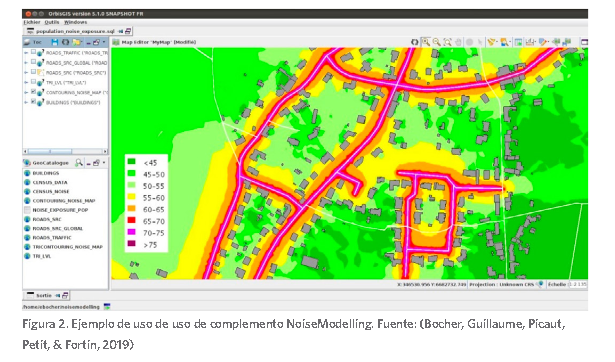Expand the ROADS_SRC_GLOBAL layer node

(x=26, y=63)
